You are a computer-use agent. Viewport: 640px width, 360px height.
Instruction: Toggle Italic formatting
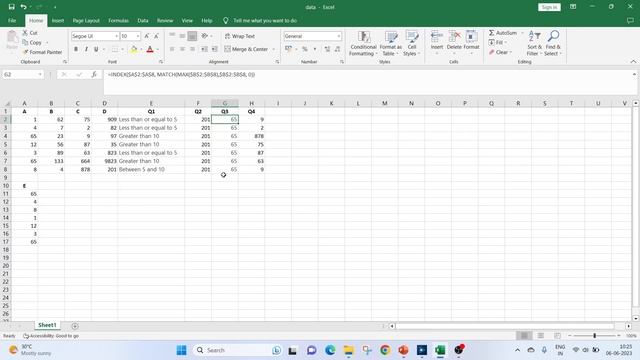click(86, 49)
